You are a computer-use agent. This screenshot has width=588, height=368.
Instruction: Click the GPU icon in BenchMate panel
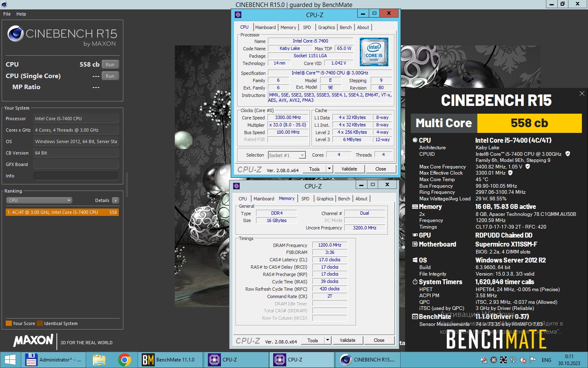pyautogui.click(x=415, y=235)
